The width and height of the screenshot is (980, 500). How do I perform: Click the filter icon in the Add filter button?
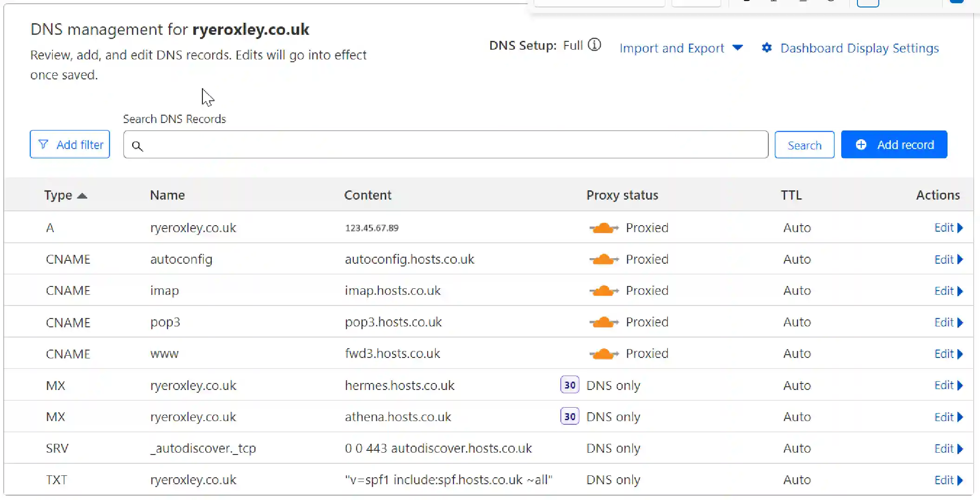tap(43, 144)
